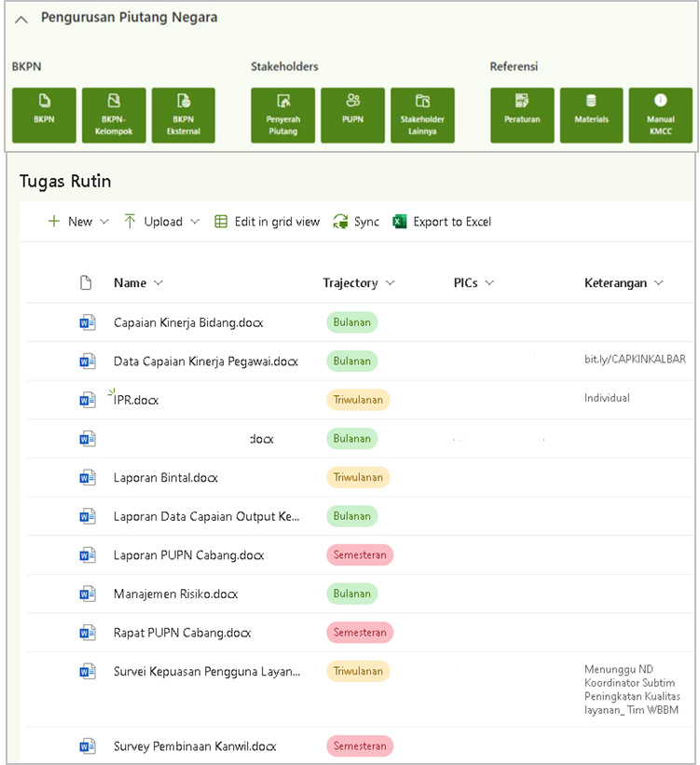Click Export to Excel

pyautogui.click(x=442, y=222)
